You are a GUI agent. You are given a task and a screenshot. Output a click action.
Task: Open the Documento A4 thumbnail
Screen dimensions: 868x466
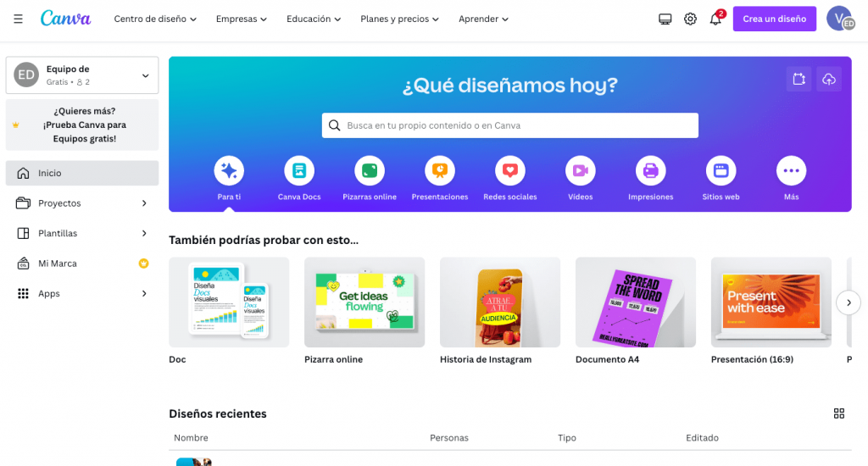(x=636, y=302)
